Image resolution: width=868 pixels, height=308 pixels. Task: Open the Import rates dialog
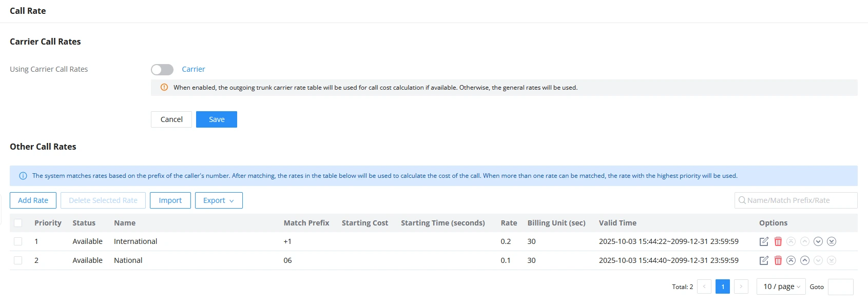(170, 200)
